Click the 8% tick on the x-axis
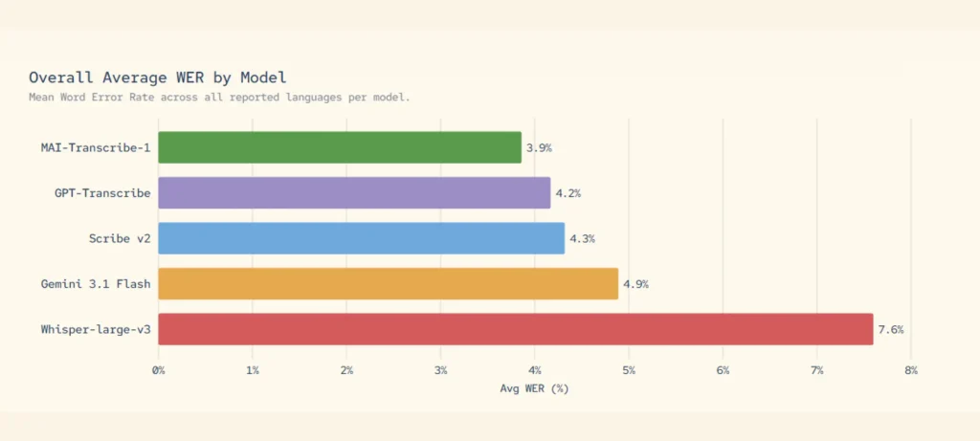 tap(910, 369)
